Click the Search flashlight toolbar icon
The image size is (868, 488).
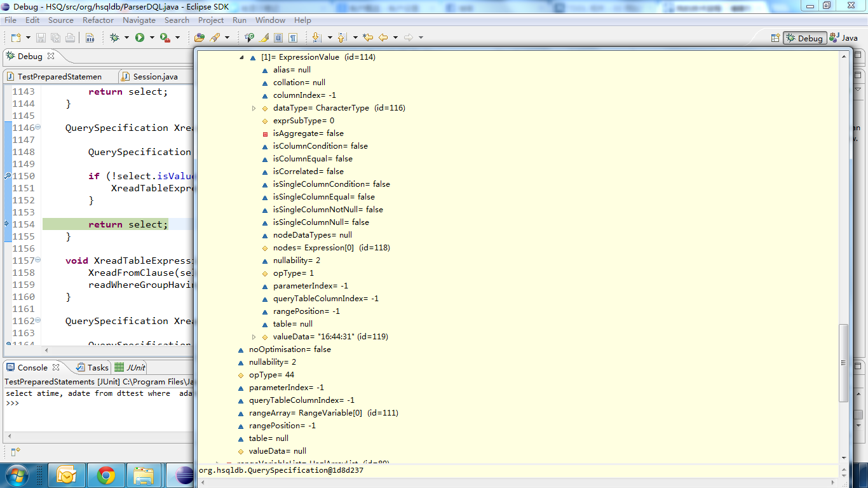[215, 38]
